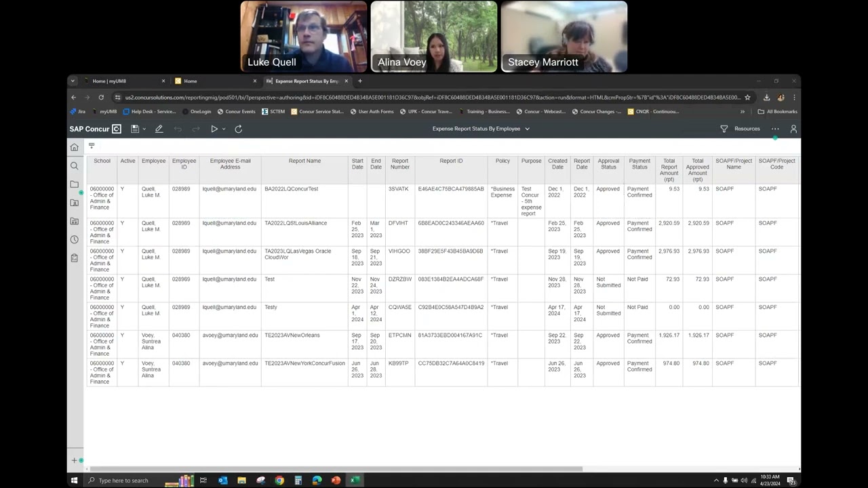Select the Expense Report Status browser tab
This screenshot has width=868, height=488.
pos(307,81)
